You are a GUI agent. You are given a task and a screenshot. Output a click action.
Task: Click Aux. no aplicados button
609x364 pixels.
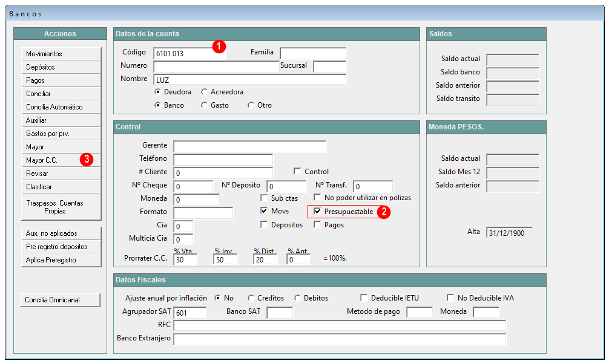[61, 233]
